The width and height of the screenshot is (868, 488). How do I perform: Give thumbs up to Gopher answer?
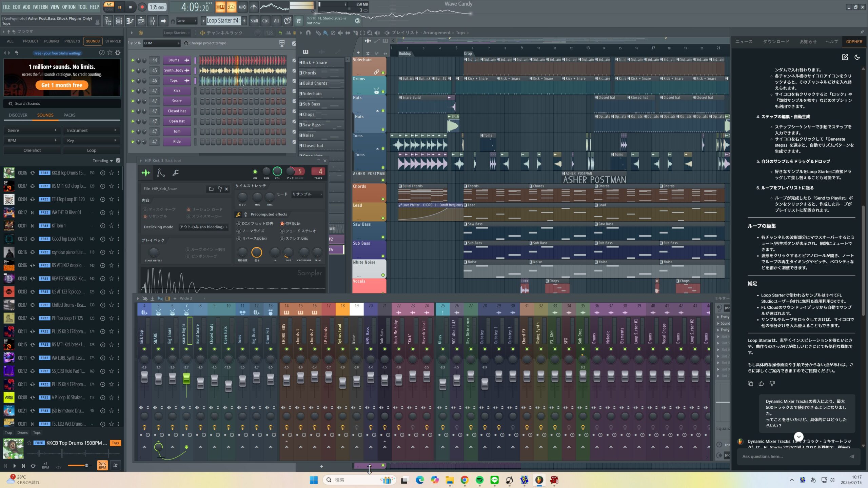pyautogui.click(x=761, y=383)
